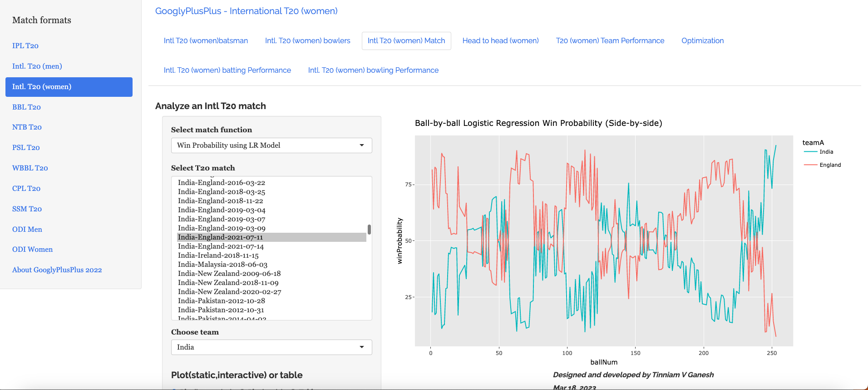
Task: Click the India legend line swatch
Action: 810,152
